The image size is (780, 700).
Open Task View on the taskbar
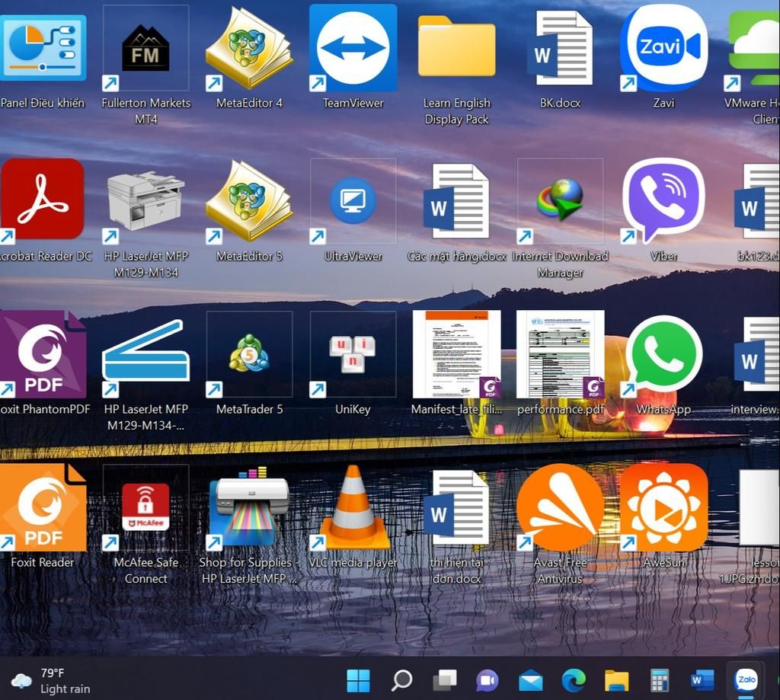point(445,681)
